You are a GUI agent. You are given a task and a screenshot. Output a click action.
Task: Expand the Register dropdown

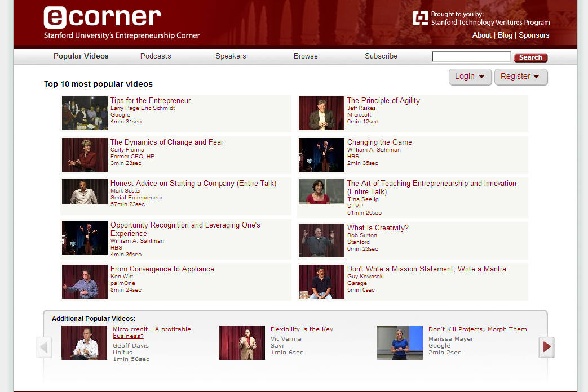pyautogui.click(x=520, y=77)
